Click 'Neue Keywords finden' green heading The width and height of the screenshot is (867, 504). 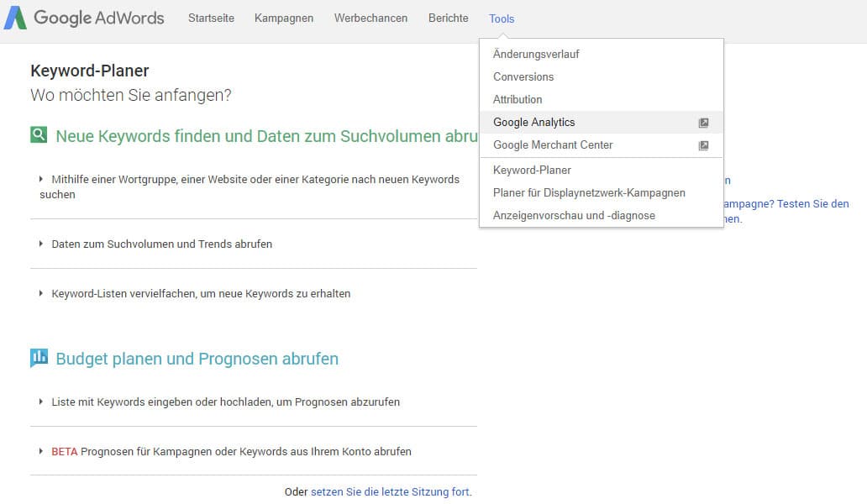(x=266, y=136)
